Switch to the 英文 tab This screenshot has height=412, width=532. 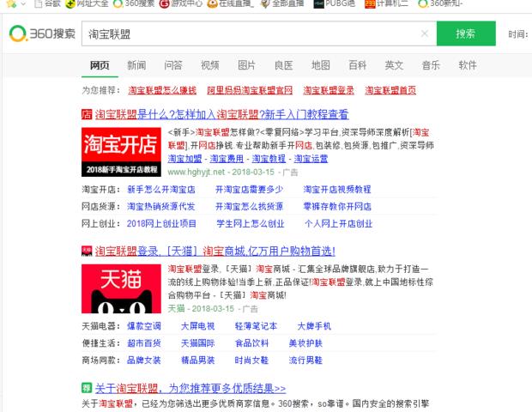click(394, 65)
